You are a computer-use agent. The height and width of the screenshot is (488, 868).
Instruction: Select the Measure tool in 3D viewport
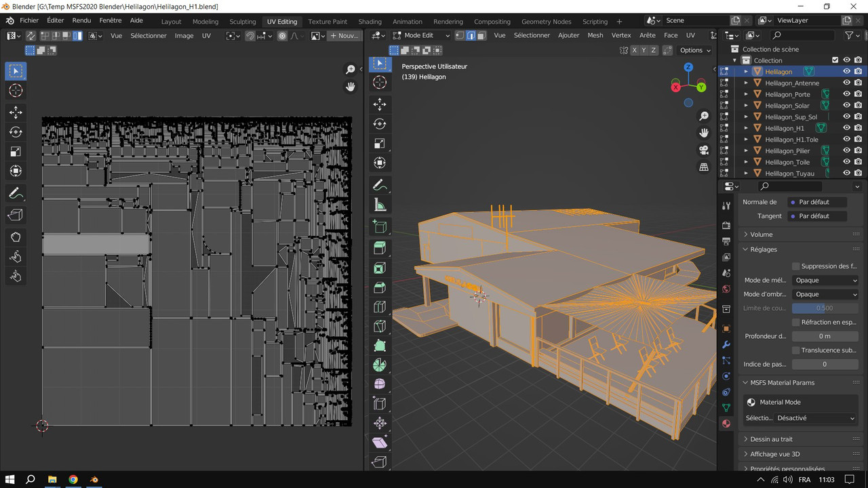tap(380, 204)
